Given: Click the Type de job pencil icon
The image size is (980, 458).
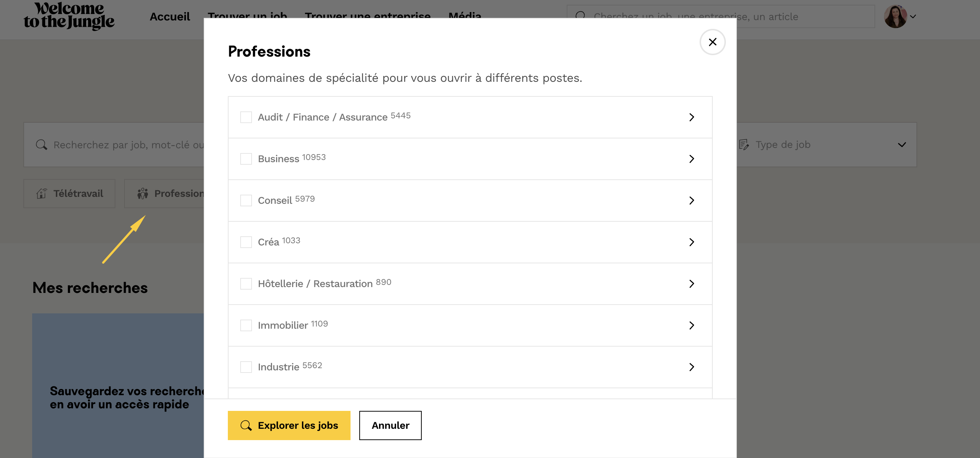Looking at the screenshot, I should pos(744,145).
